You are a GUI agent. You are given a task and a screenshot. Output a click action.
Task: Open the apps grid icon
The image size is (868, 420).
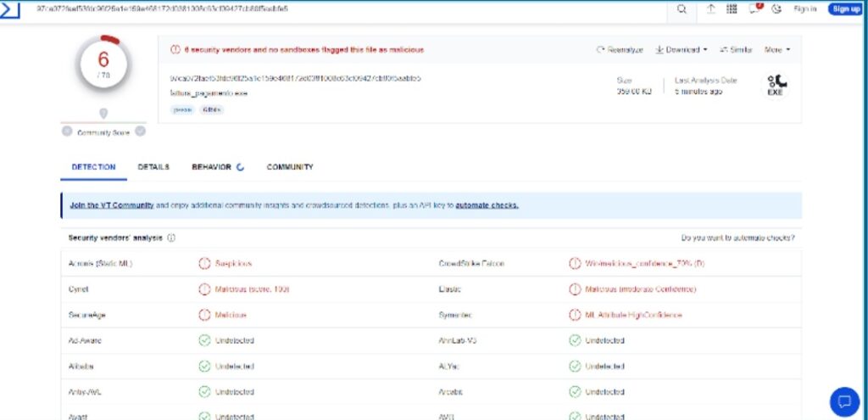point(732,9)
